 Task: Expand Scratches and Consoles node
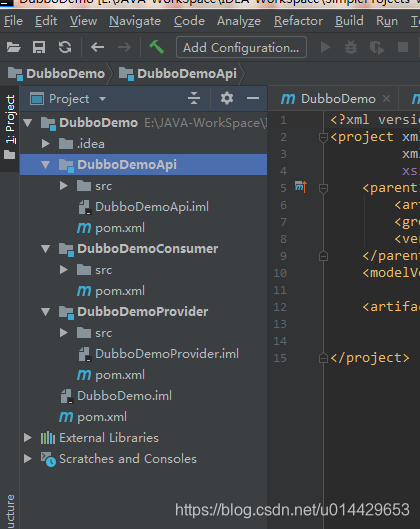pos(28,458)
